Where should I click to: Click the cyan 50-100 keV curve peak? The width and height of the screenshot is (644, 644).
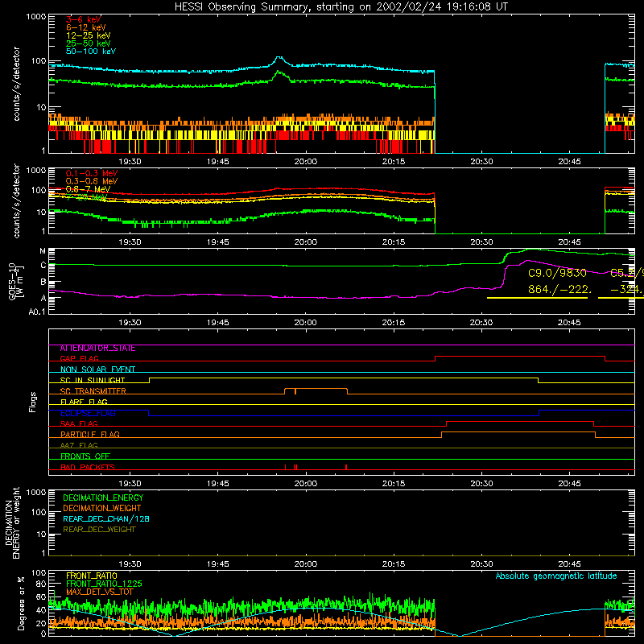click(279, 57)
